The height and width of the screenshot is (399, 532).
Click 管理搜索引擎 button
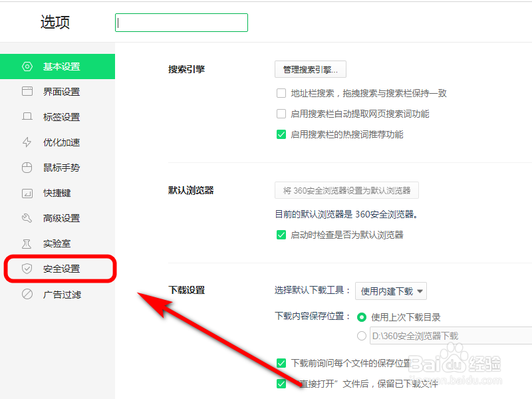point(311,69)
